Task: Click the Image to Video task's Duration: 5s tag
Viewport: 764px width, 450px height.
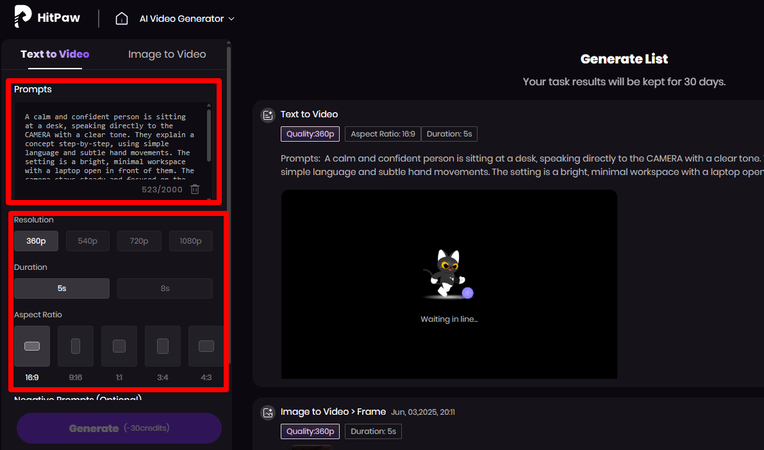Action: point(373,431)
